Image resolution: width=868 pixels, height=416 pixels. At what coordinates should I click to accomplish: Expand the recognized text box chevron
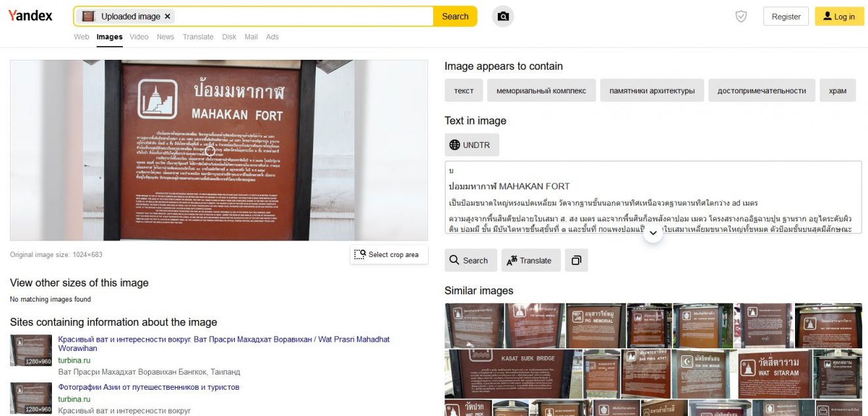(653, 233)
